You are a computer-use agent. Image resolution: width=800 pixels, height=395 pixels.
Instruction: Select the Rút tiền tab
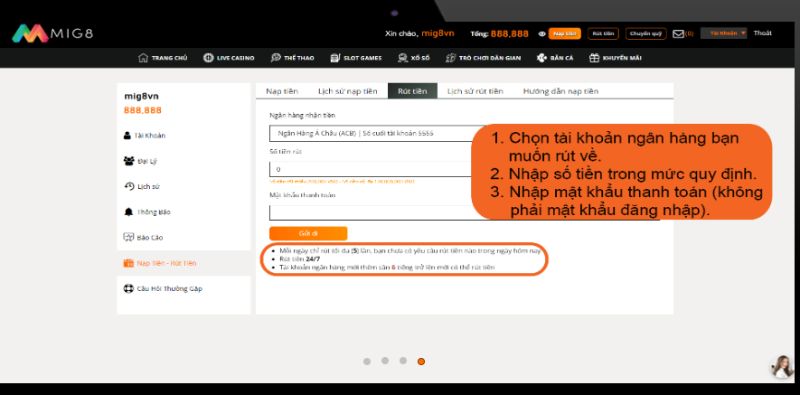412,91
